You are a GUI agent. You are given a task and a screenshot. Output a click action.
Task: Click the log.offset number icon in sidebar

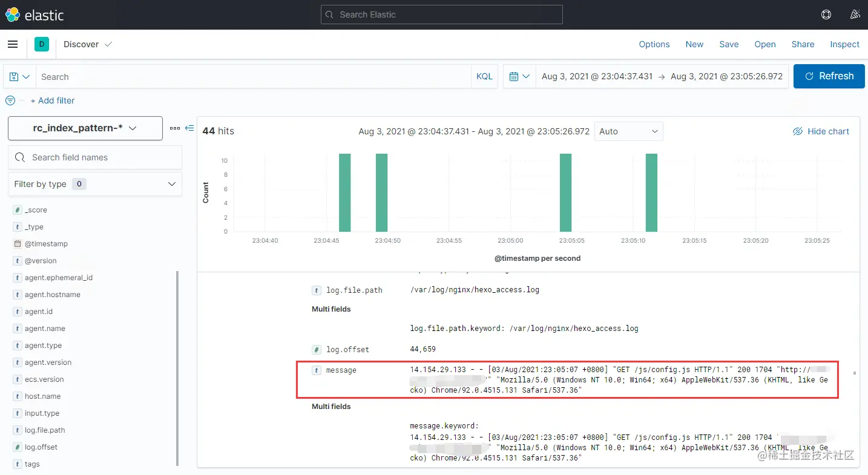tap(18, 447)
